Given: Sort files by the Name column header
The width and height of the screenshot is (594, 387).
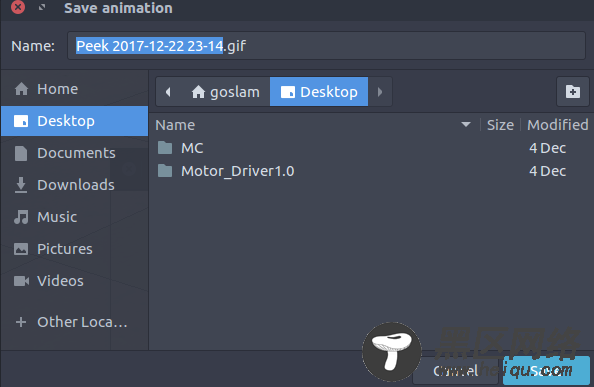Looking at the screenshot, I should (x=315, y=125).
